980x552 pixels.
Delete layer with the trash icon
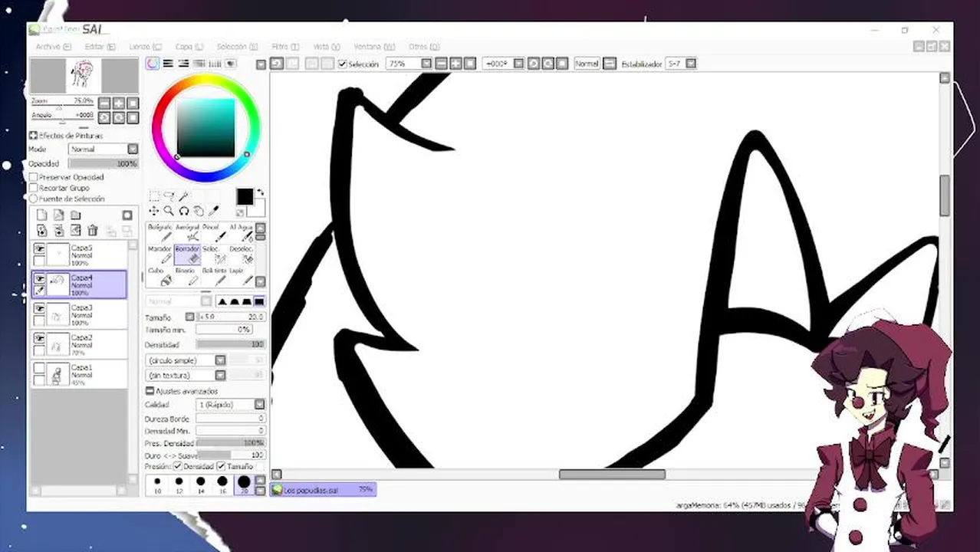[x=93, y=230]
